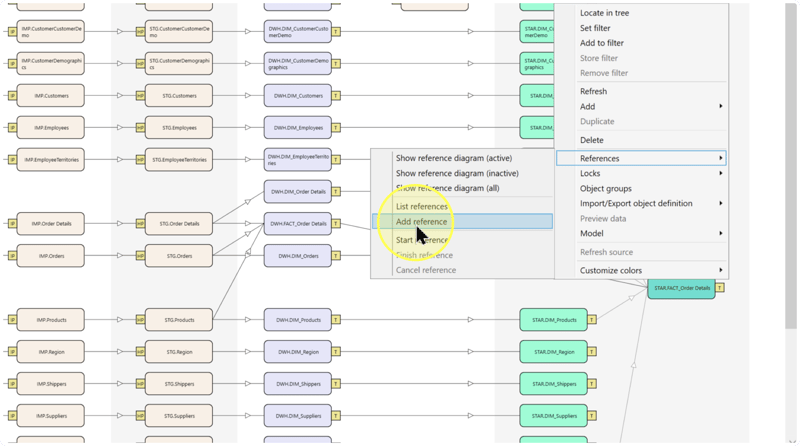
Task: Click the IP badge beside IMP.Region
Action: coord(12,352)
